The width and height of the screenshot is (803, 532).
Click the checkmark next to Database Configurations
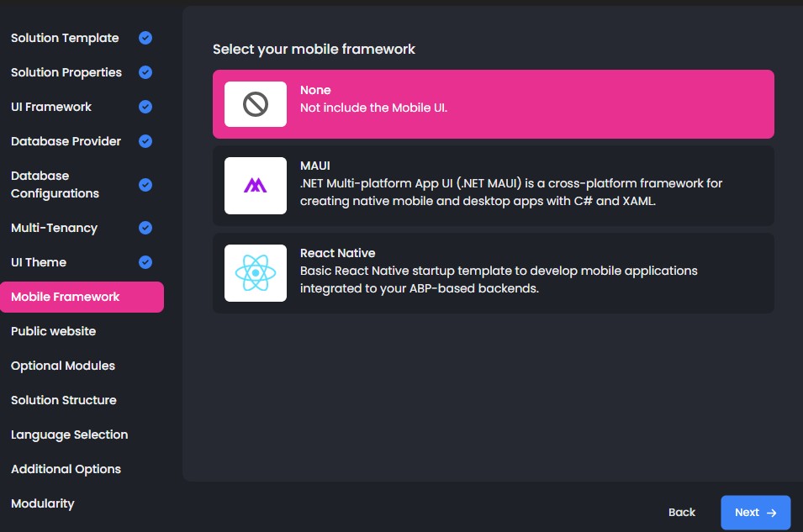[x=145, y=184]
